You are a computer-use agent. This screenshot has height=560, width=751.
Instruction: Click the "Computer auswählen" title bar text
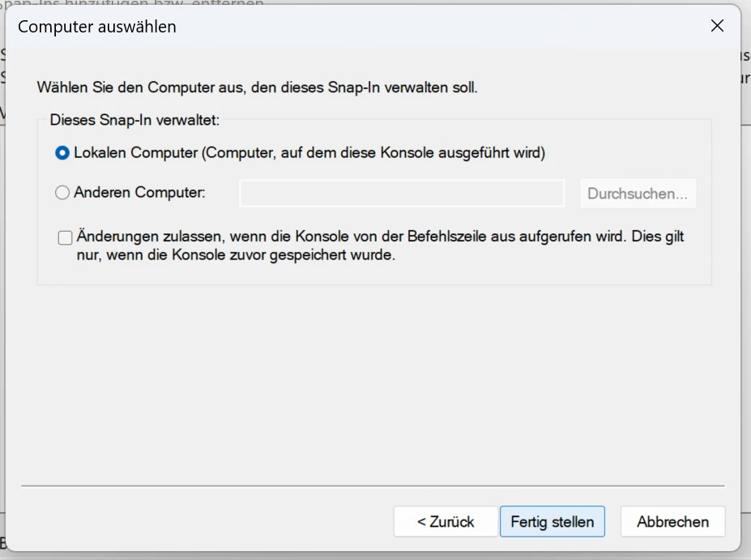(96, 26)
